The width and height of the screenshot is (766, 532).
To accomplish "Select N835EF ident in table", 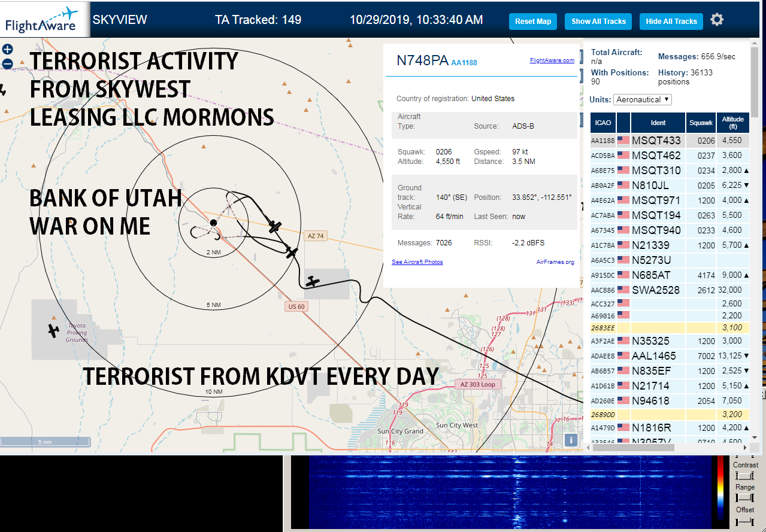I will [x=652, y=371].
